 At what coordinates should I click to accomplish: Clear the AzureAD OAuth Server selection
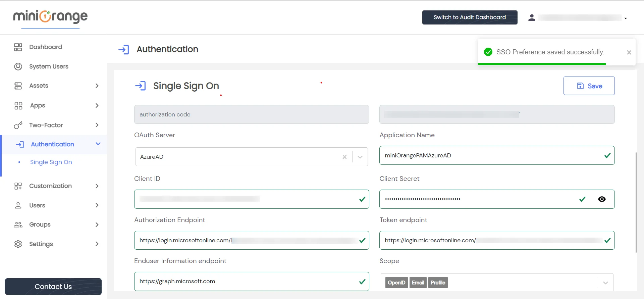point(344,157)
